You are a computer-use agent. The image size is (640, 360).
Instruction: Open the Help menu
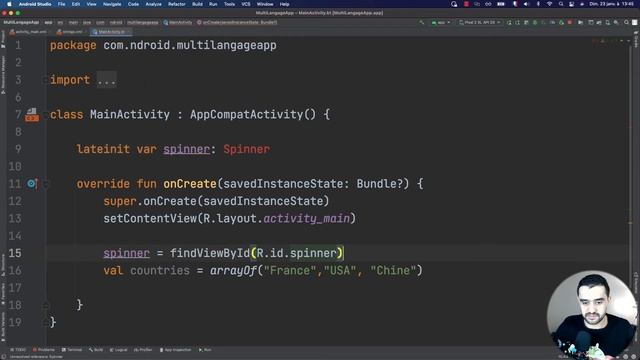[x=284, y=4]
